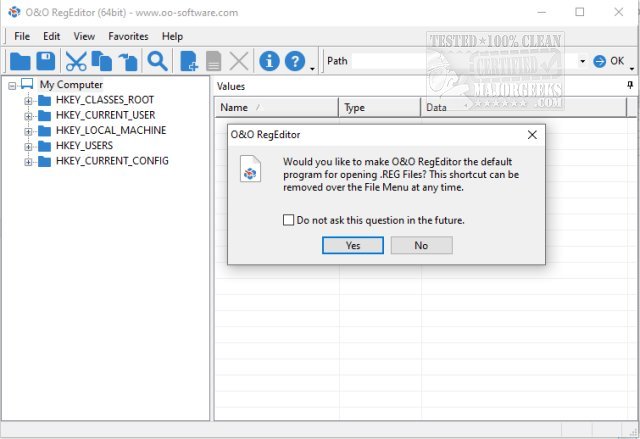Click the Paste clipboard toolbar icon
This screenshot has width=640, height=439.
tap(128, 62)
